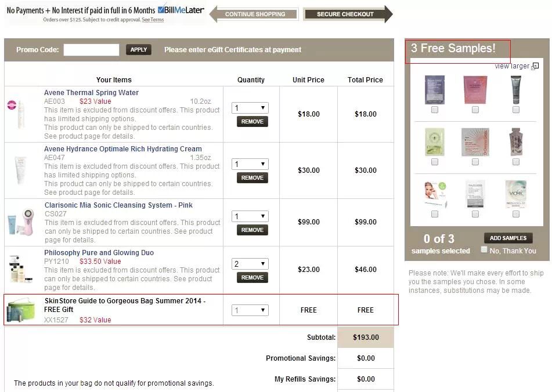Image resolution: width=552 pixels, height=392 pixels.
Task: Open view larger samples link
Action: click(512, 66)
